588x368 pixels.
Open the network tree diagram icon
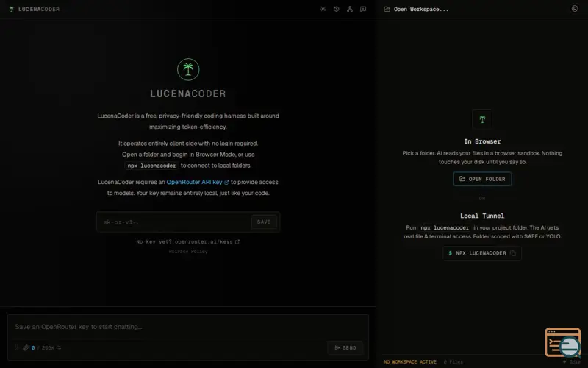[x=350, y=9]
